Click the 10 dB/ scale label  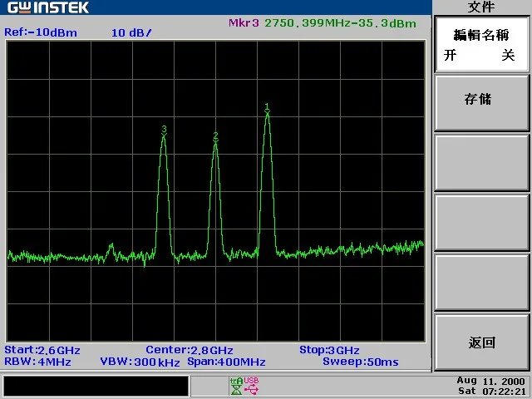(x=131, y=33)
